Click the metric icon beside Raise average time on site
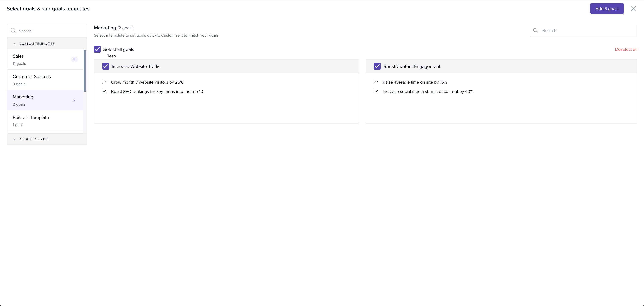The image size is (644, 306). pos(376,82)
